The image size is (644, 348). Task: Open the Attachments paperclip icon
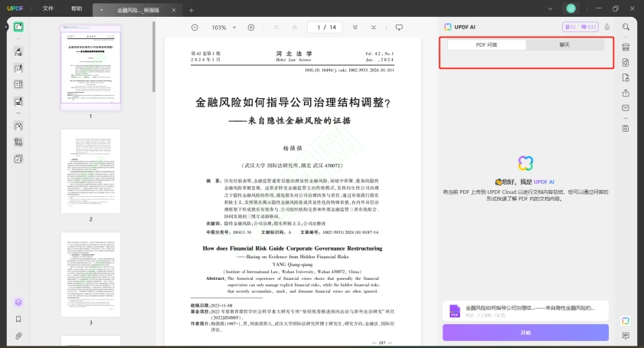click(18, 336)
